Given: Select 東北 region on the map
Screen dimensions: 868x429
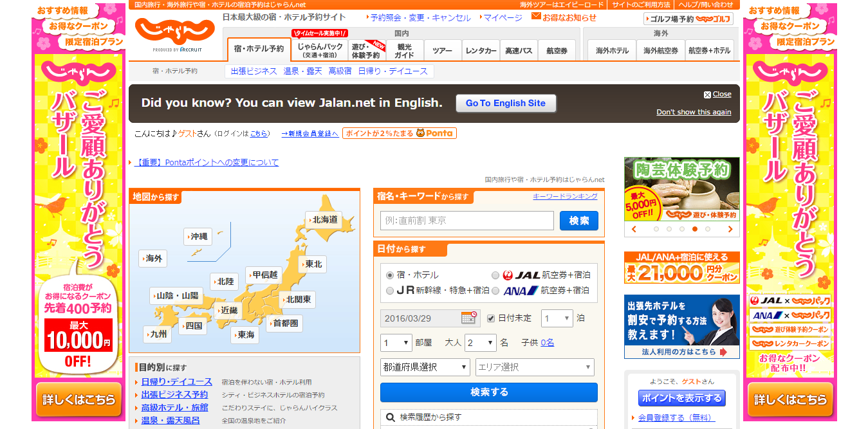Looking at the screenshot, I should click(x=312, y=264).
